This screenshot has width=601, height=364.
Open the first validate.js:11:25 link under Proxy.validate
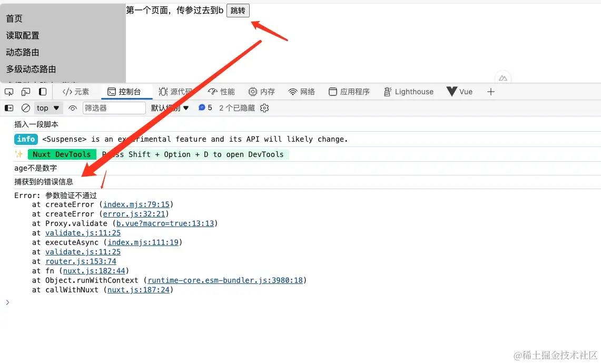click(x=83, y=233)
